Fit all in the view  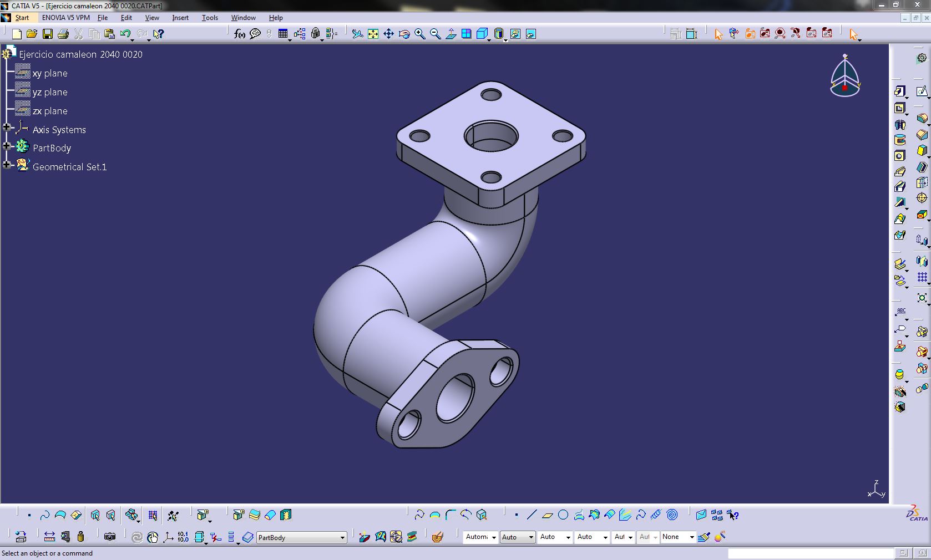373,34
